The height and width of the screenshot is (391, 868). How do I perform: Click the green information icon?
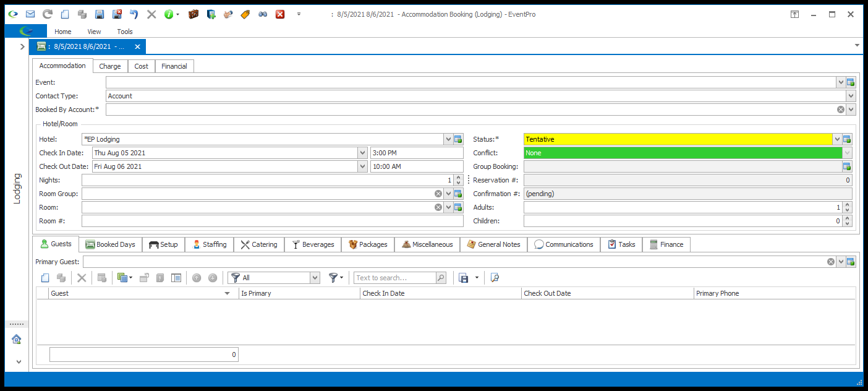click(169, 14)
